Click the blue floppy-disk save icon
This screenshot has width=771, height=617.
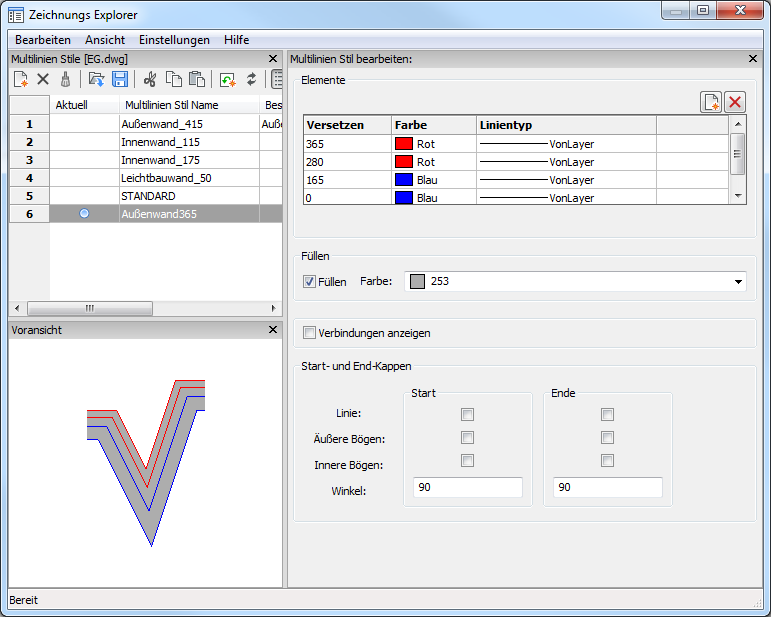click(x=120, y=79)
